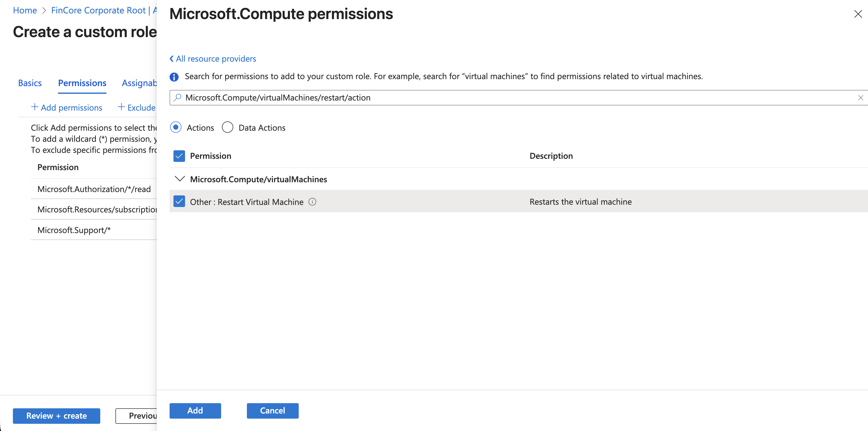Screen dimensions: 868x431
Task: Switch to the Basics tab
Action: (30, 83)
